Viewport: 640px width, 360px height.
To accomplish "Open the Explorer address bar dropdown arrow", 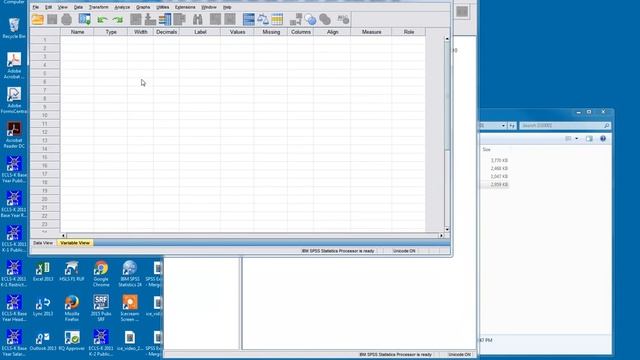I will point(503,126).
